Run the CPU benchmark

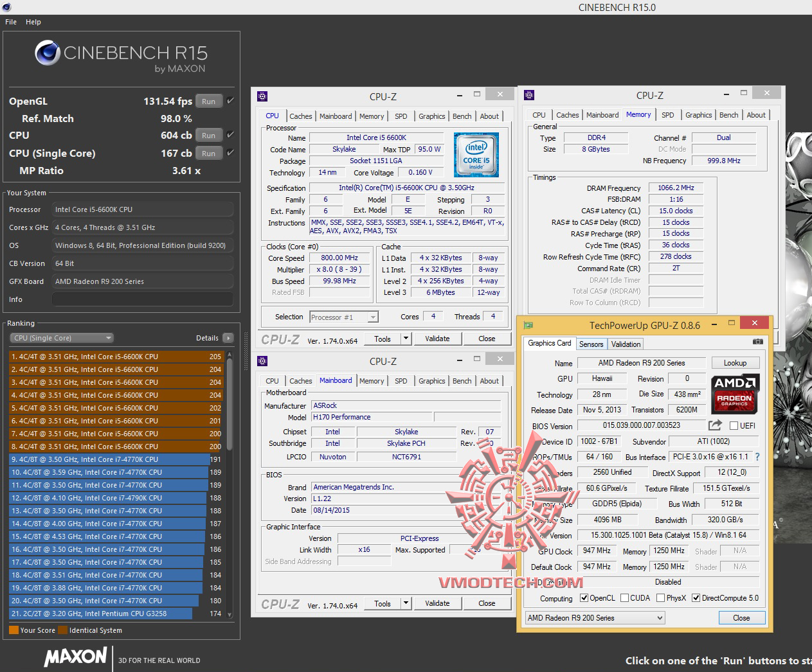(209, 135)
